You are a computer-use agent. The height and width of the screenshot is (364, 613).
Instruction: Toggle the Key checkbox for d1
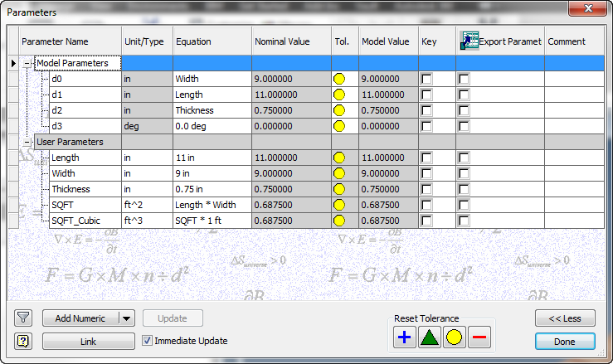pyautogui.click(x=426, y=95)
